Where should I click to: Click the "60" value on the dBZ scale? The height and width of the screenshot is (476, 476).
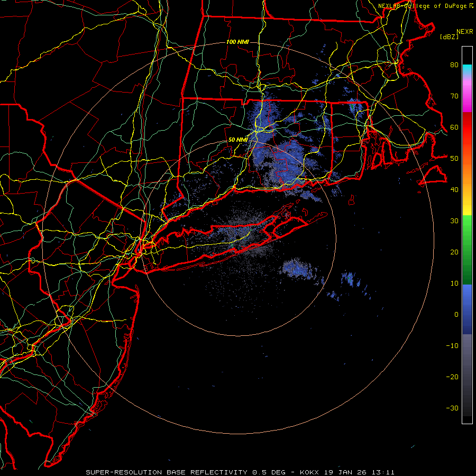pyautogui.click(x=454, y=127)
